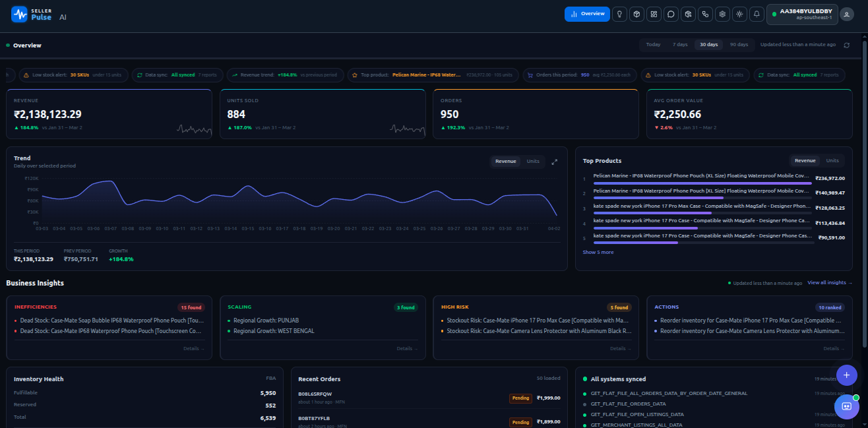Open the grid dashboard icon in top nav
This screenshot has height=428, width=868.
point(654,14)
